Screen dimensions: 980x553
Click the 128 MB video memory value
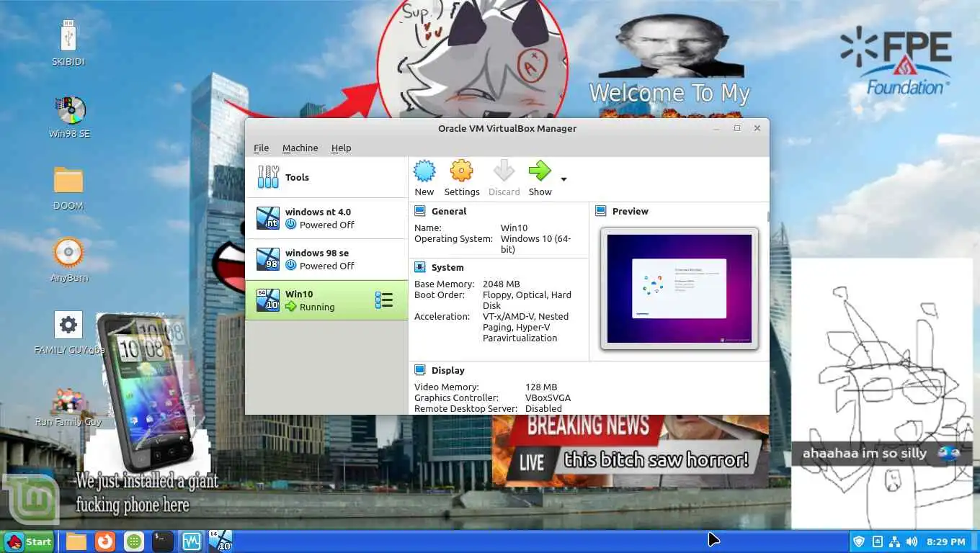coord(540,387)
